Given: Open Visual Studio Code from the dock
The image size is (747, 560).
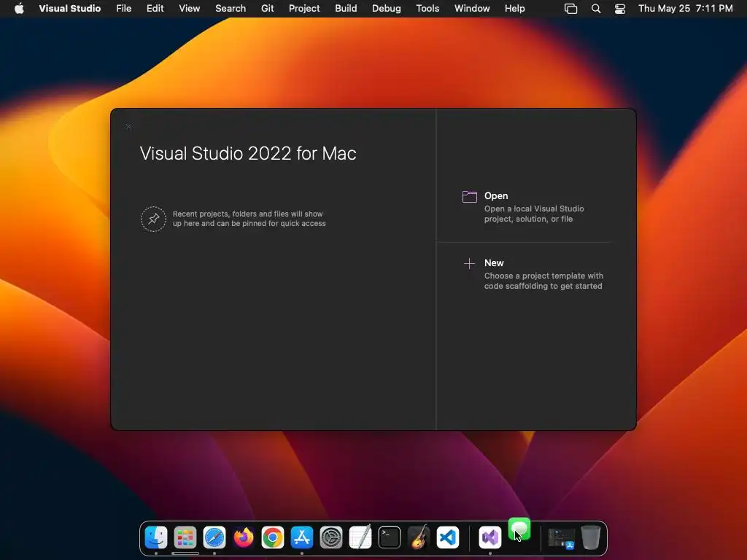Looking at the screenshot, I should pos(448,537).
